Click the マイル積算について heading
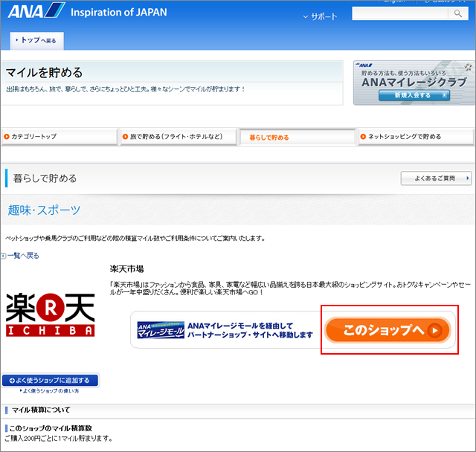The width and height of the screenshot is (476, 452). 41,410
